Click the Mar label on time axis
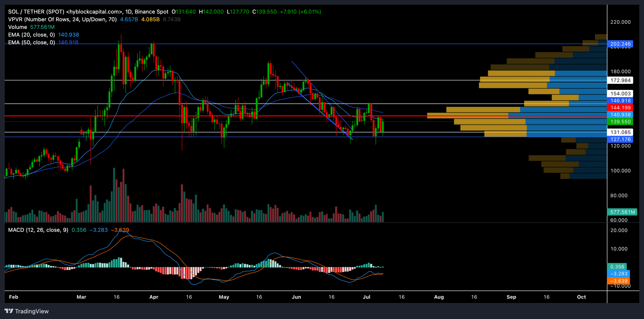 tap(81, 297)
